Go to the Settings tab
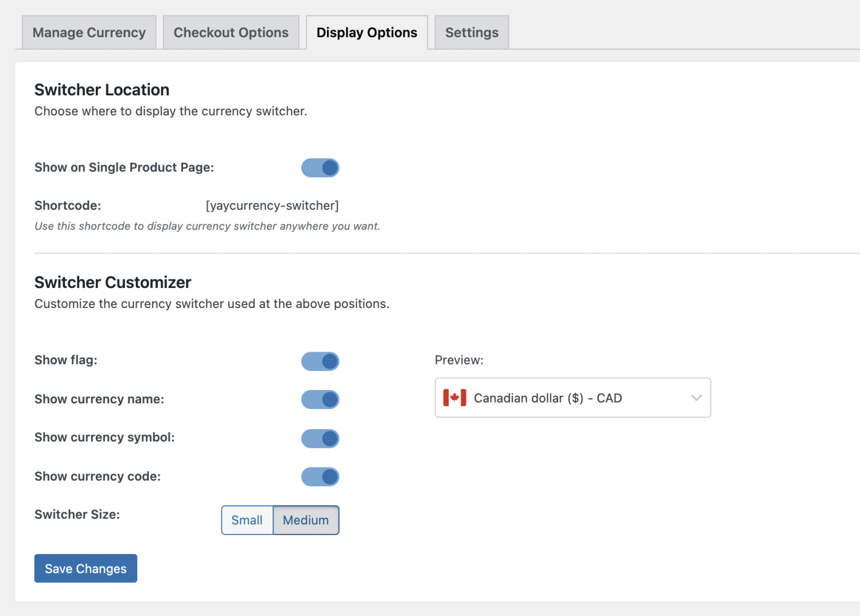Viewport: 860px width, 616px height. (472, 33)
